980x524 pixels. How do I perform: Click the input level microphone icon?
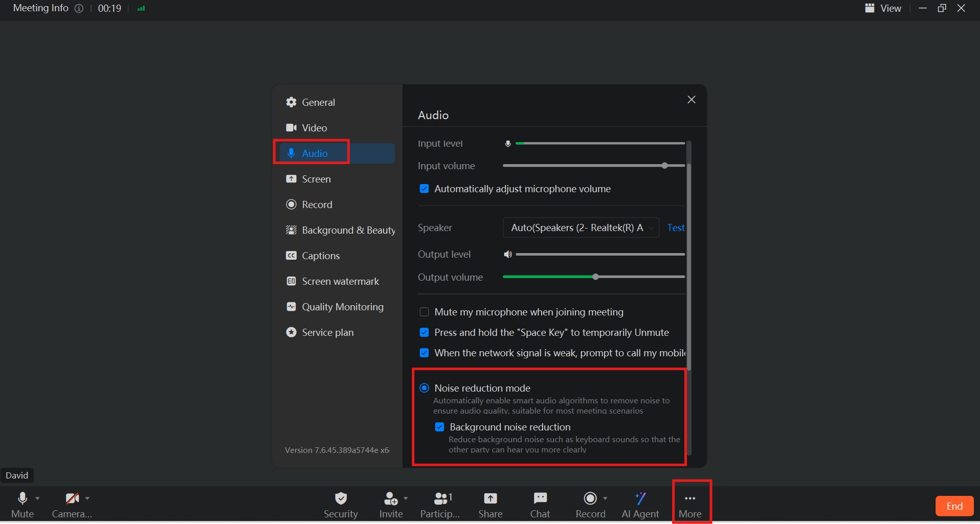coord(508,144)
